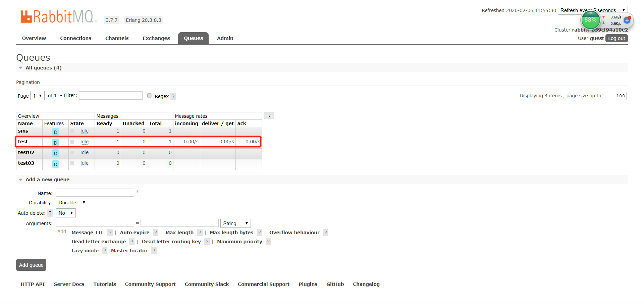Click the Arguments key input field

[x=95, y=223]
